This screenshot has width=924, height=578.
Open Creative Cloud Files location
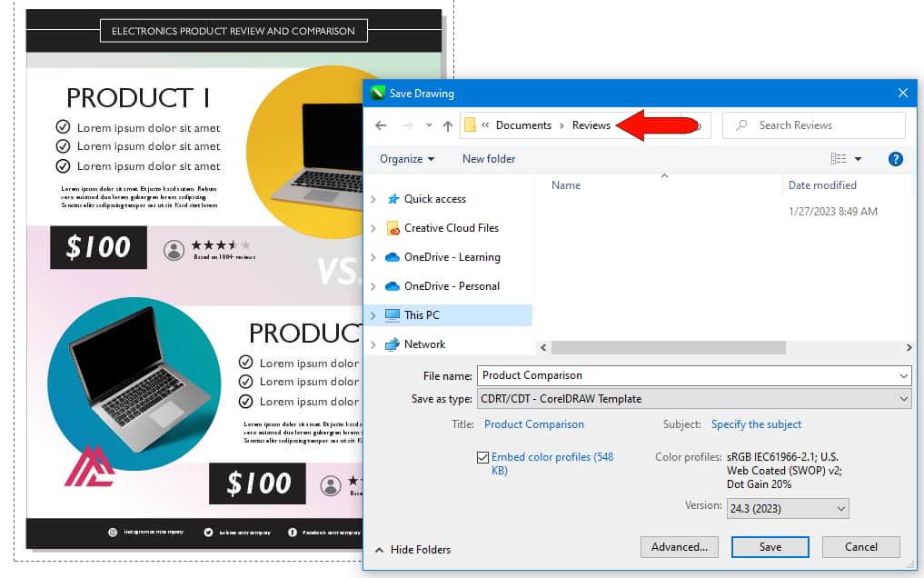(451, 228)
